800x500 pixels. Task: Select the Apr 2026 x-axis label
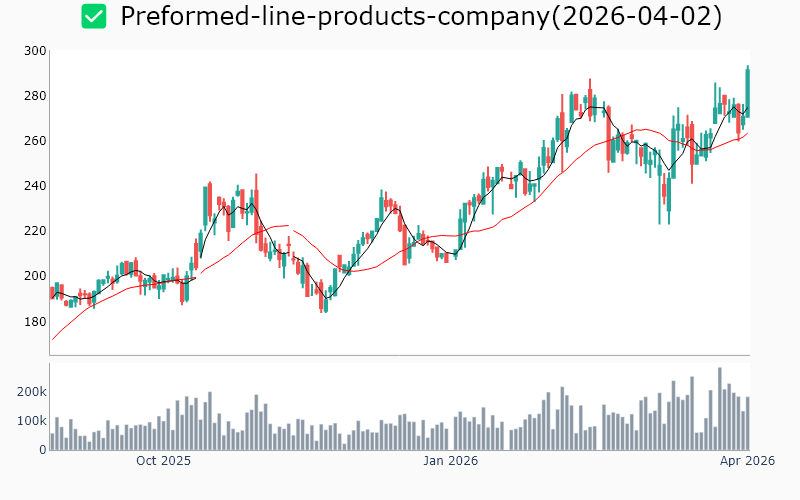pyautogui.click(x=747, y=461)
